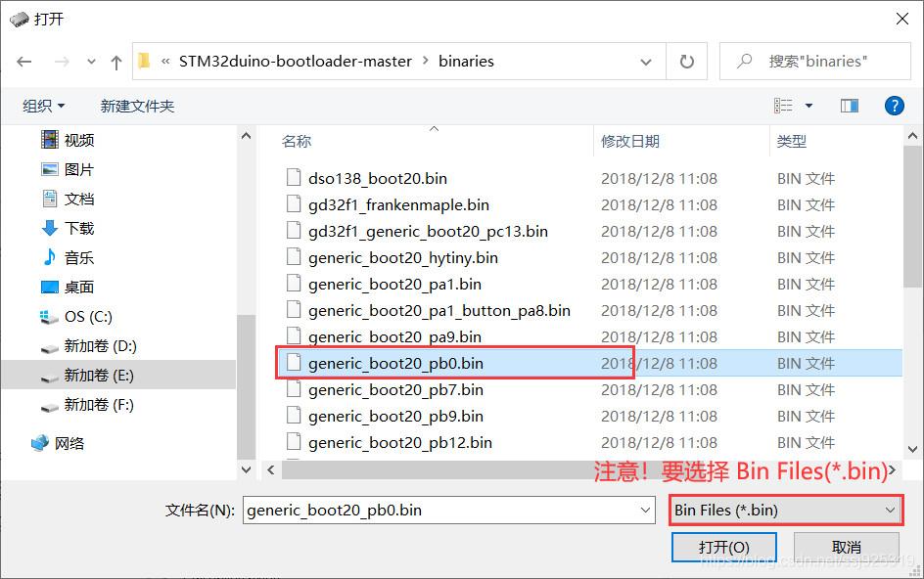Select file generic_boot20_pa9.bin
This screenshot has height=579, width=924.
pyautogui.click(x=394, y=337)
